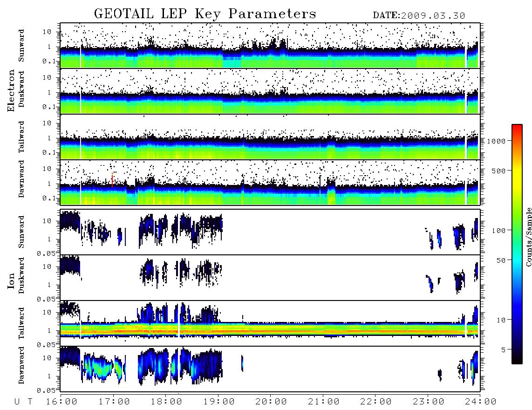Viewport: 532px width, 410px height.
Task: Select the Ion "Sunward" panel label
Action: coord(21,232)
